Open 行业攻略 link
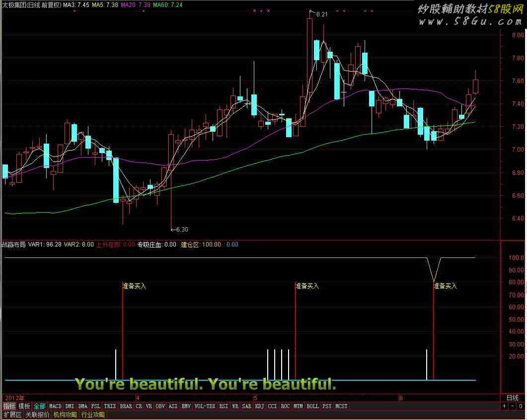This screenshot has height=420, width=527. pos(93,415)
